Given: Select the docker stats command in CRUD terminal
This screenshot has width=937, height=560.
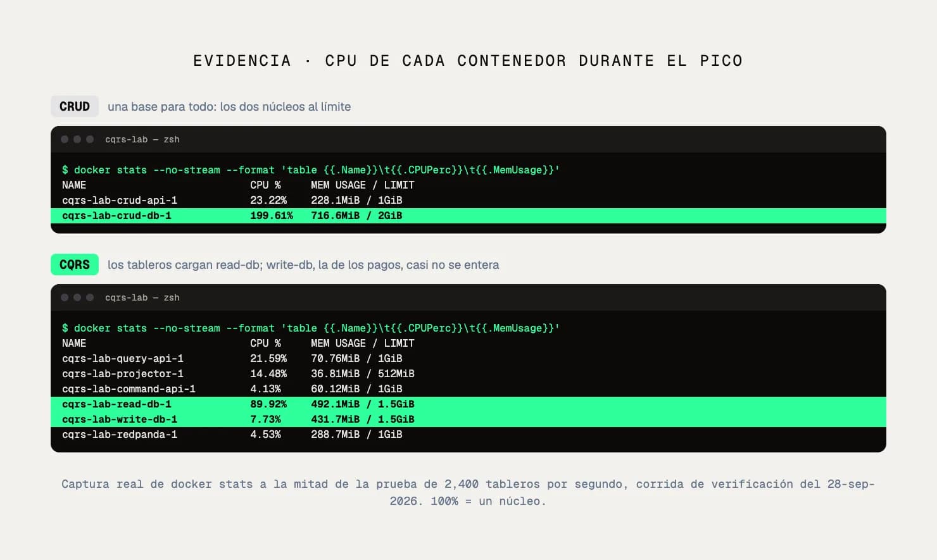Looking at the screenshot, I should click(x=310, y=170).
